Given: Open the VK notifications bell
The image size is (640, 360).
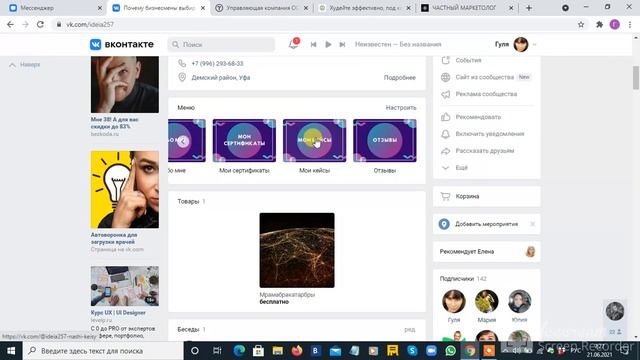Looking at the screenshot, I should pyautogui.click(x=293, y=44).
